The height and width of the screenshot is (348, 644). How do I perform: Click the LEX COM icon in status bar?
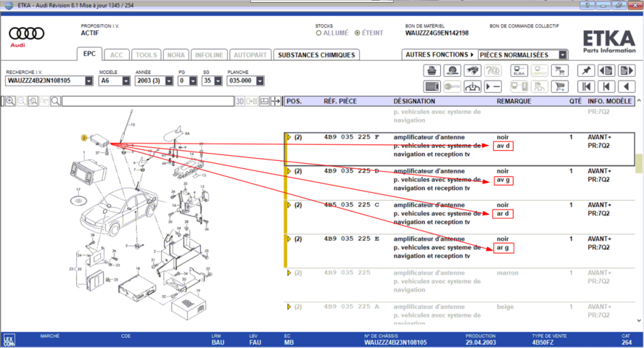[9, 340]
